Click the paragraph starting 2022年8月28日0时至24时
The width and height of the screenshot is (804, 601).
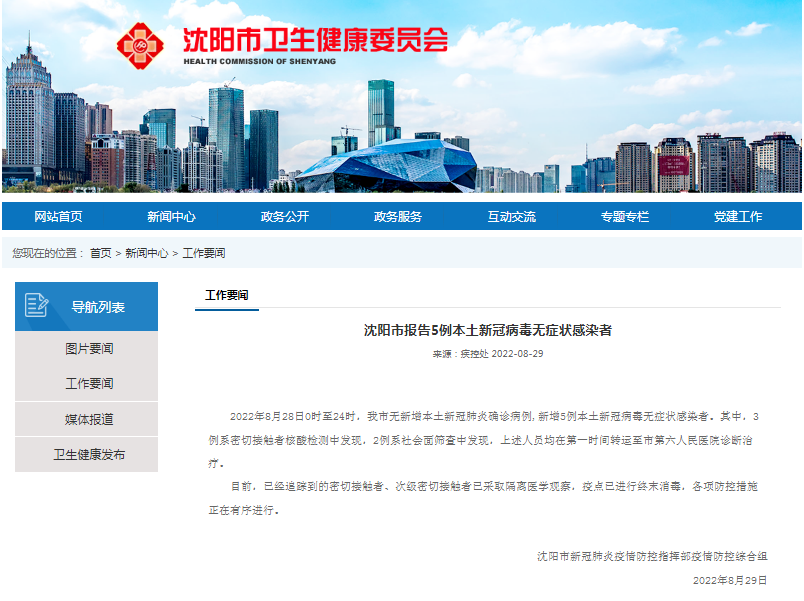pos(483,440)
